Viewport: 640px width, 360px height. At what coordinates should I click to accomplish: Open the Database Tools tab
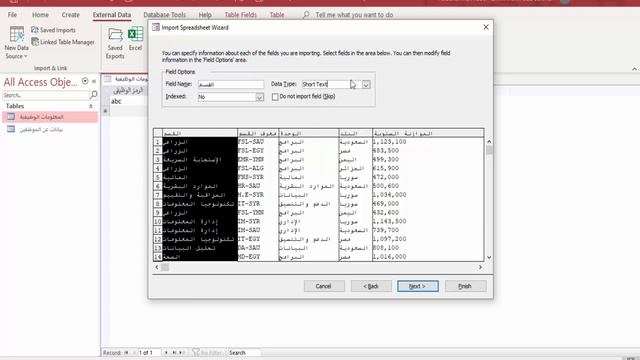click(x=164, y=15)
